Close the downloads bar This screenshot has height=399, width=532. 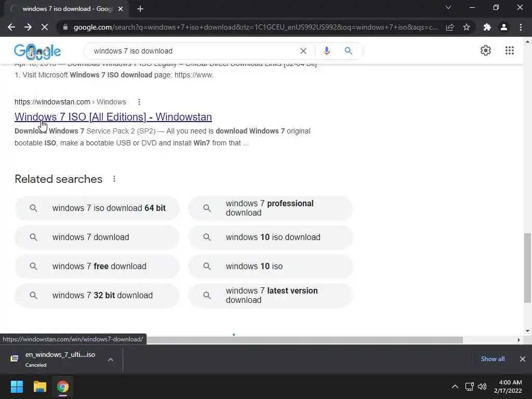pyautogui.click(x=523, y=359)
